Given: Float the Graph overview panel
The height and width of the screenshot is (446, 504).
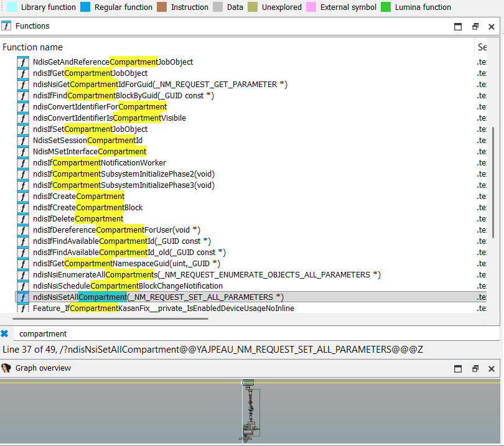Looking at the screenshot, I should pos(475,369).
